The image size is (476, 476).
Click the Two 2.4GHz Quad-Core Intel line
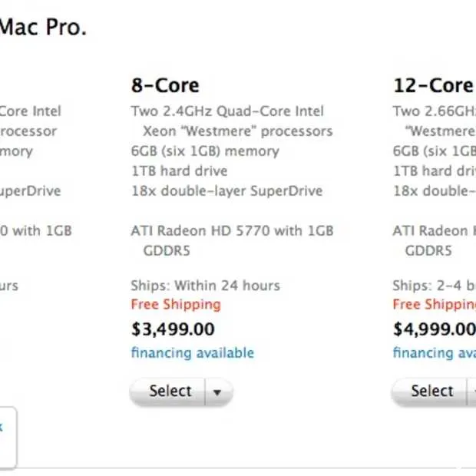227,111
